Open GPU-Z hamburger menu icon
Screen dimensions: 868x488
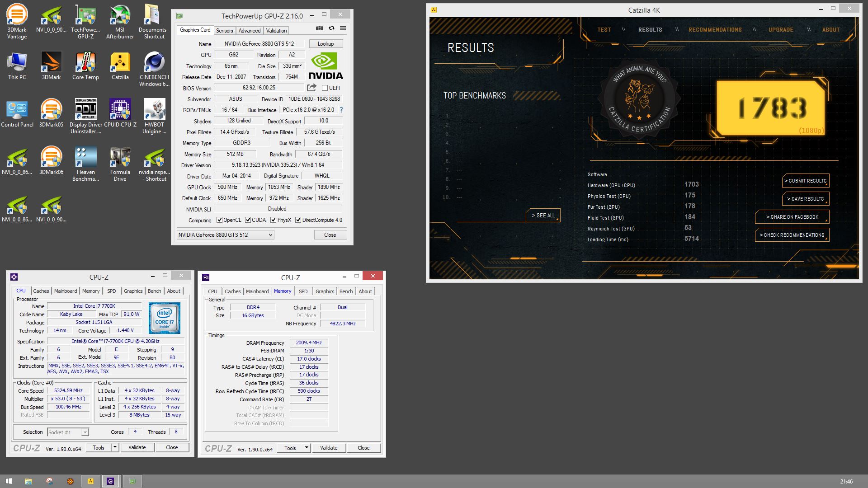pyautogui.click(x=343, y=28)
